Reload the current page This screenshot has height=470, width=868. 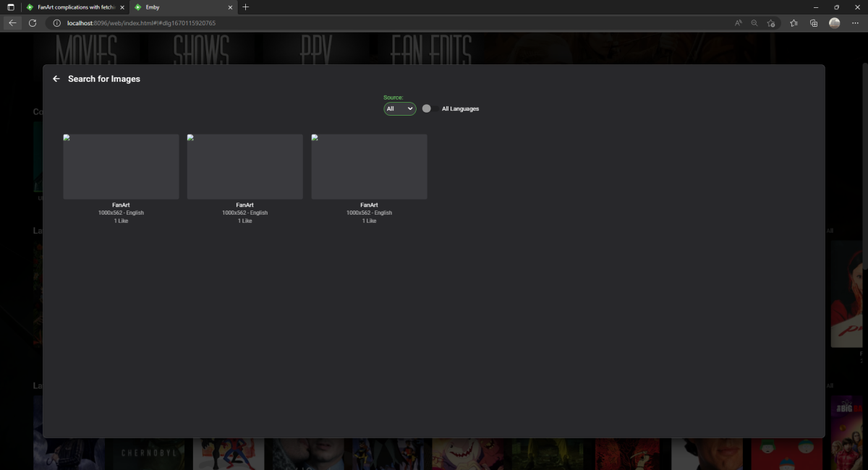coord(33,23)
